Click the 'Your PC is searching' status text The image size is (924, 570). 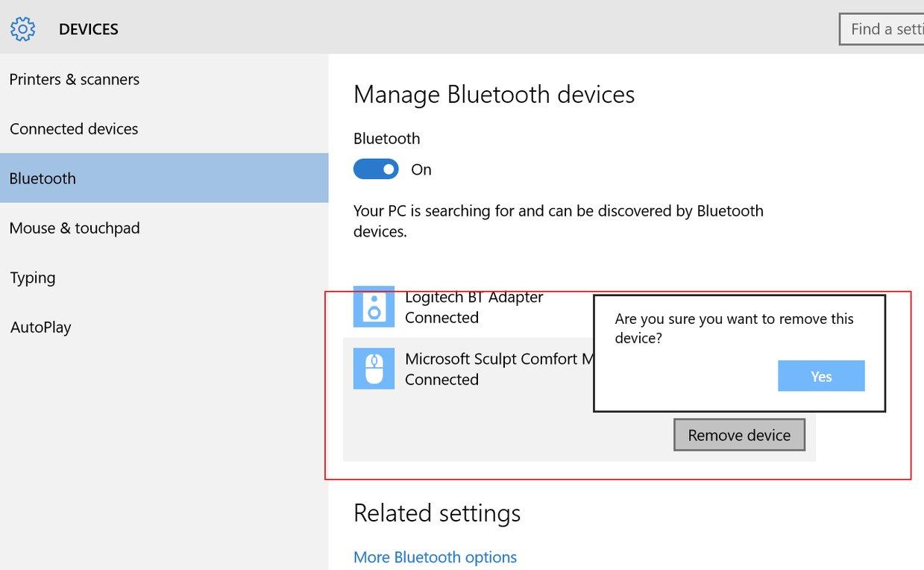click(559, 221)
